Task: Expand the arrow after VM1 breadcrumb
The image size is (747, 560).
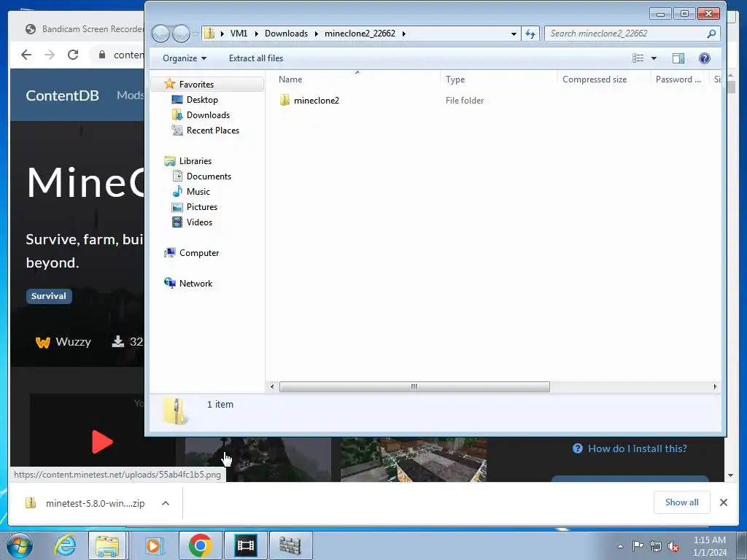Action: [x=256, y=34]
